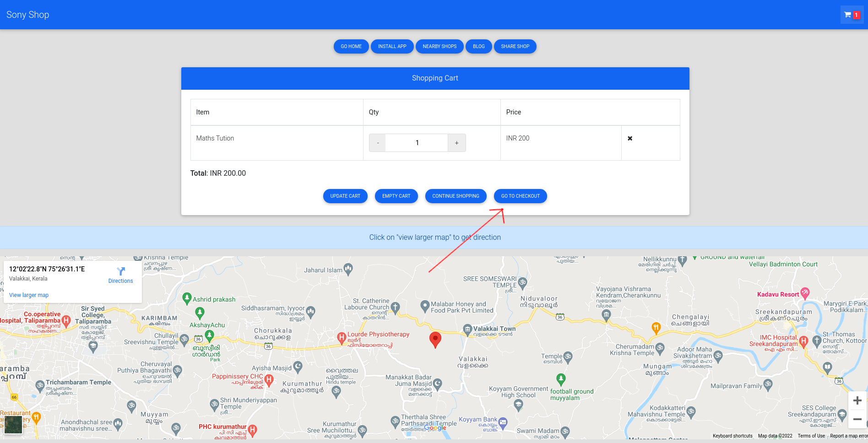Select the Kadavu Resort pink marker
Viewport: 868px width, 443px height.
click(805, 293)
